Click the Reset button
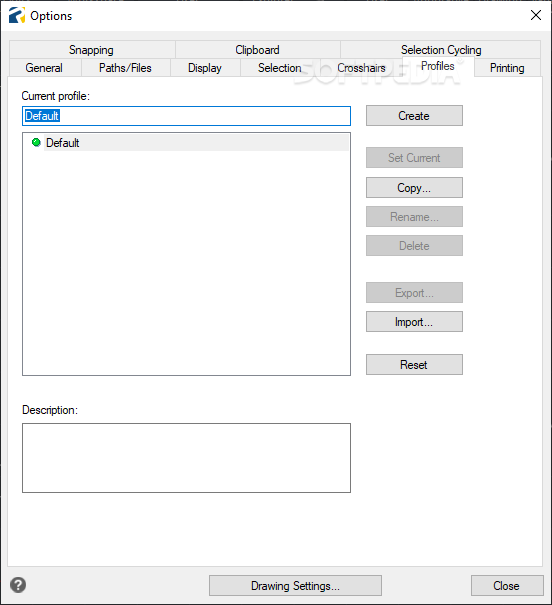The width and height of the screenshot is (552, 605). (x=414, y=365)
